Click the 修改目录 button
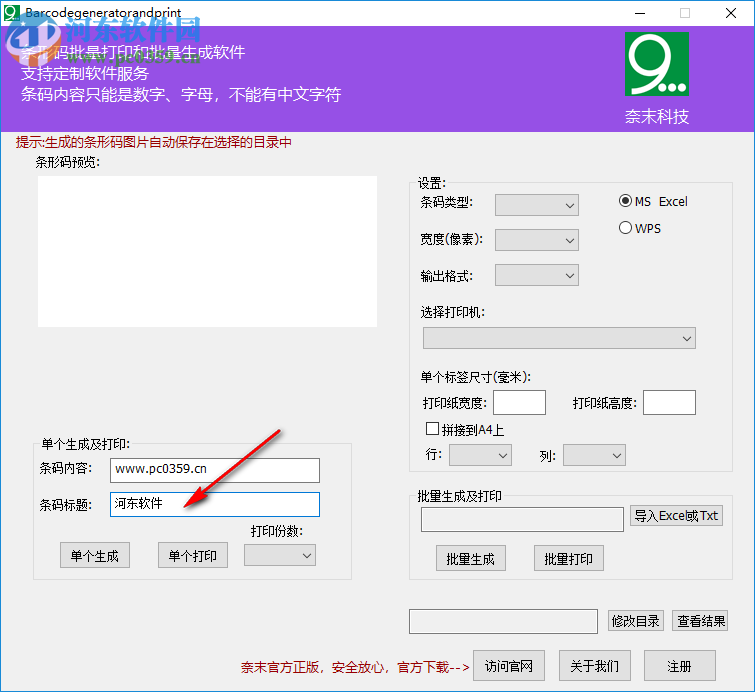This screenshot has width=755, height=692. click(x=636, y=621)
